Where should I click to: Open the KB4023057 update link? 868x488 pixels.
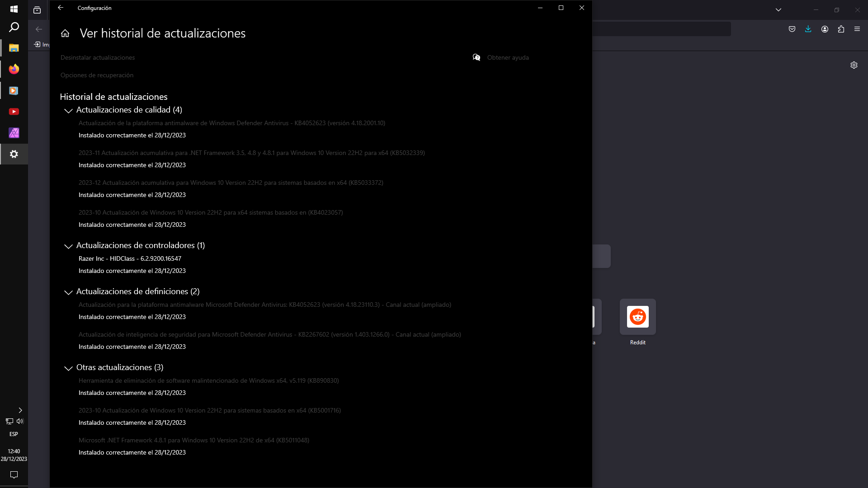pyautogui.click(x=211, y=212)
